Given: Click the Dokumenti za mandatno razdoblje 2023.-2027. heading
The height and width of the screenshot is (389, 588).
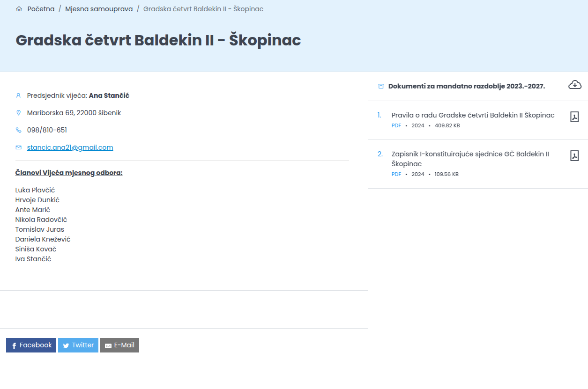Looking at the screenshot, I should coord(467,86).
